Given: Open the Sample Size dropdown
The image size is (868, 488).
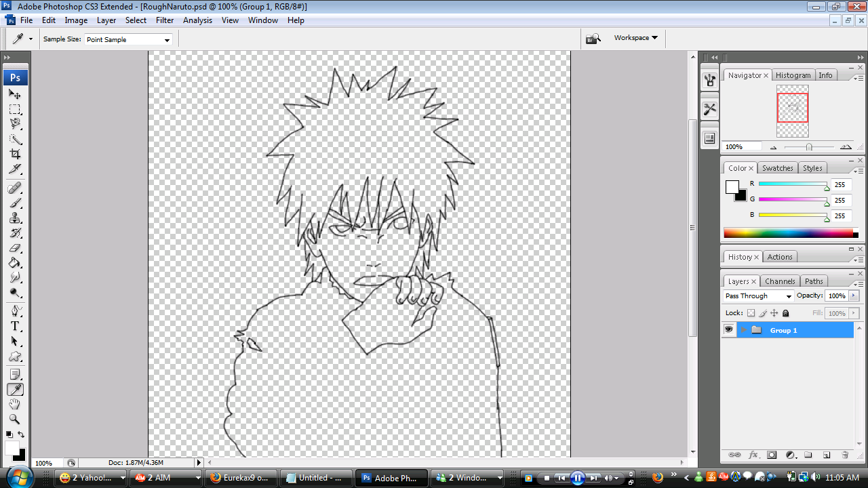Looking at the screenshot, I should [128, 39].
